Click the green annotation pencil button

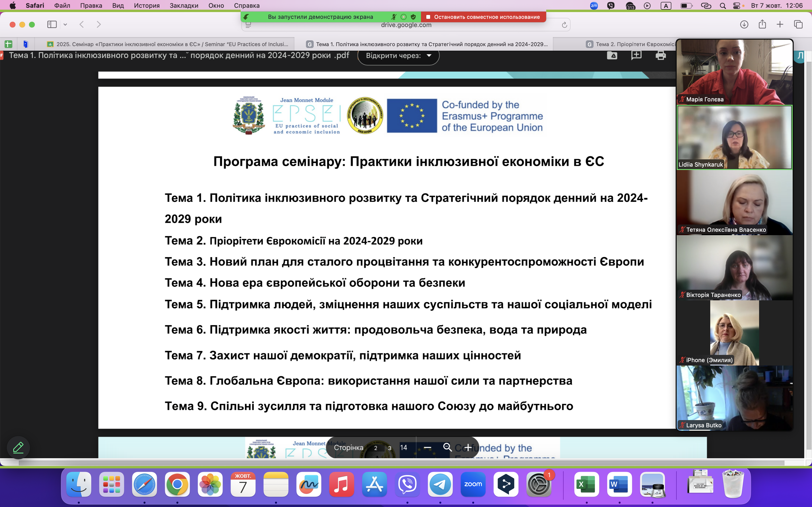[x=18, y=448]
